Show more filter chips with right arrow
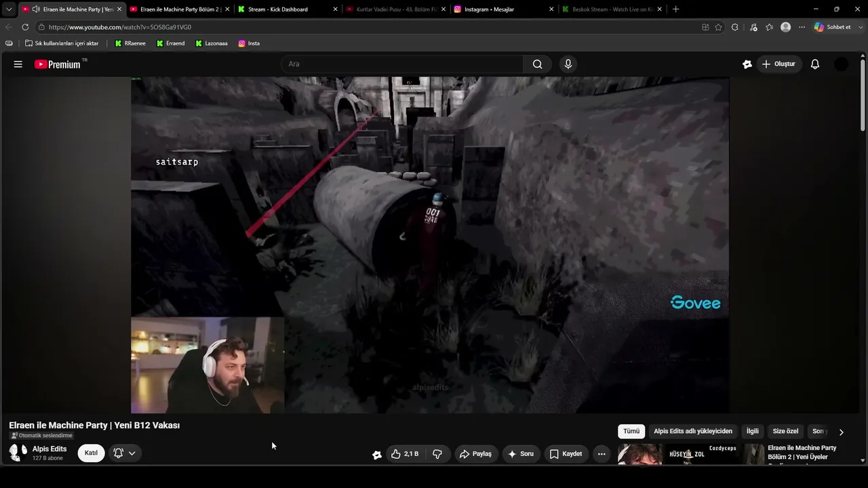Screen dimensions: 868x488 pos(841,432)
